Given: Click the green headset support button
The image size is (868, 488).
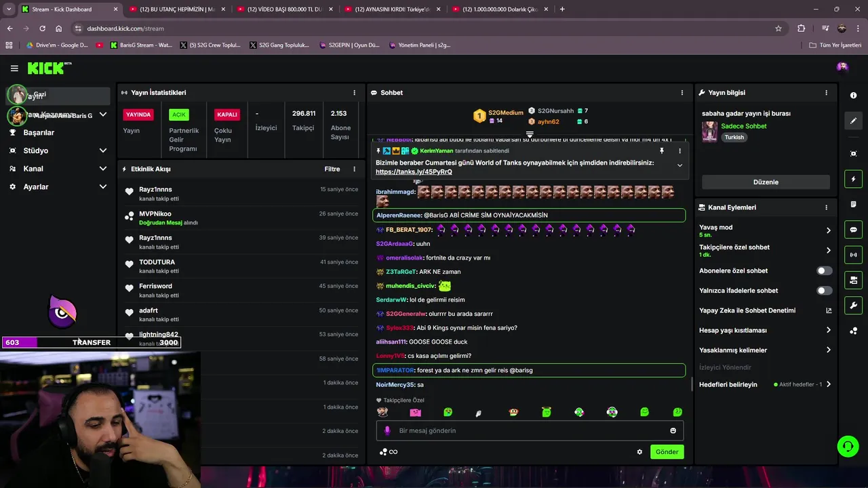Looking at the screenshot, I should pos(848,446).
